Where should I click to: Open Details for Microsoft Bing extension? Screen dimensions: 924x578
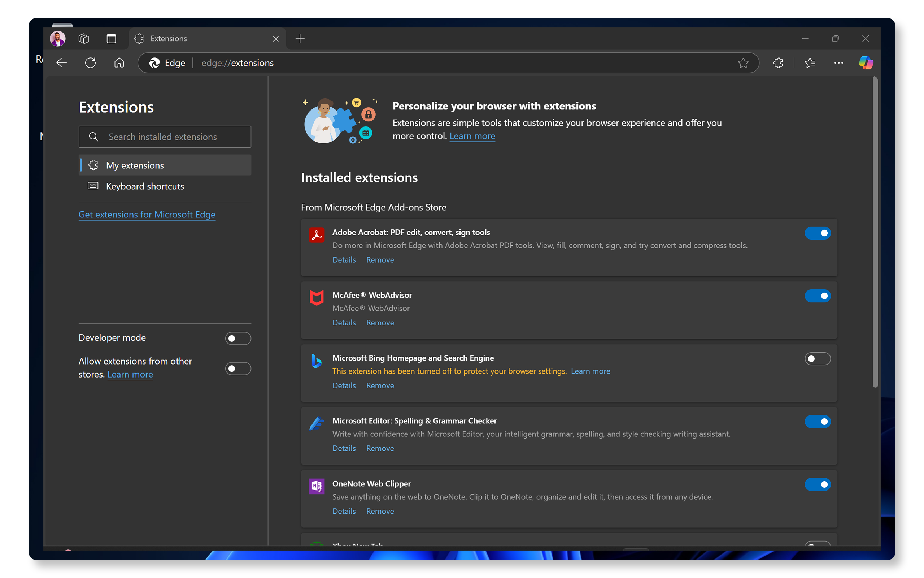coord(344,385)
